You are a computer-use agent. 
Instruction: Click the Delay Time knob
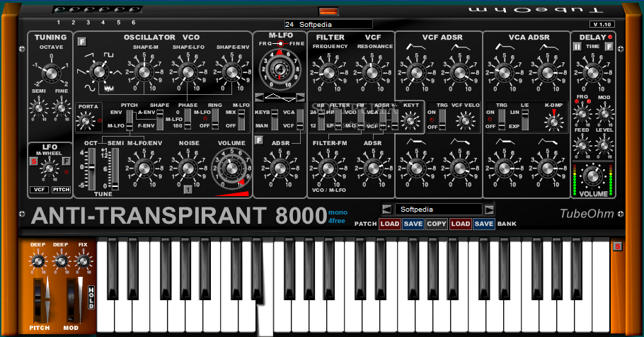pos(592,73)
